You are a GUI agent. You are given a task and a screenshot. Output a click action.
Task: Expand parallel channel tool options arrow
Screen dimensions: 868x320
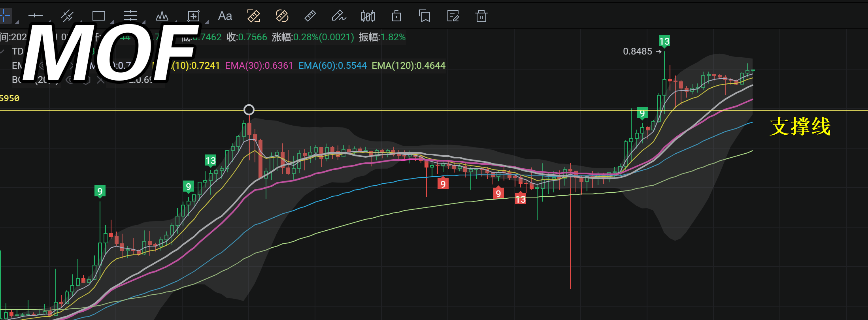(81, 22)
